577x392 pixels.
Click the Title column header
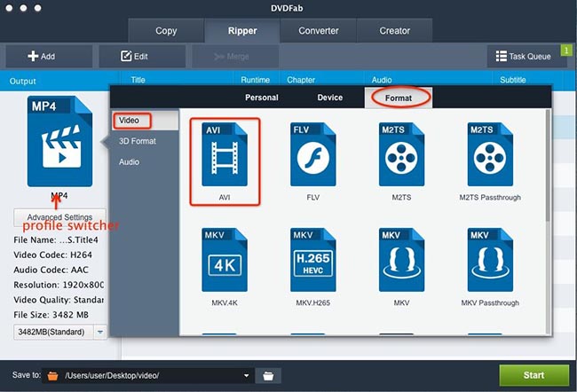click(x=138, y=80)
